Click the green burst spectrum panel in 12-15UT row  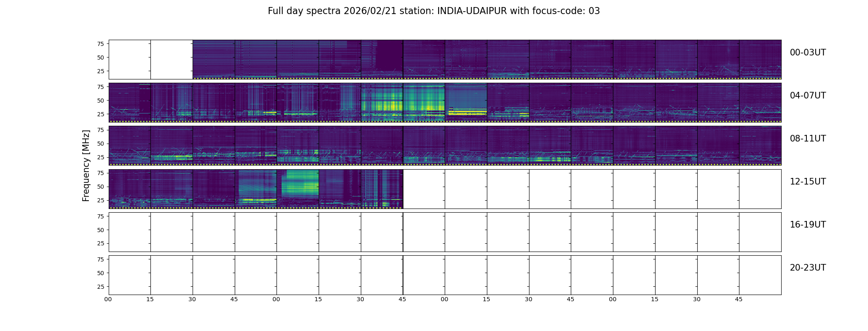[x=298, y=189]
